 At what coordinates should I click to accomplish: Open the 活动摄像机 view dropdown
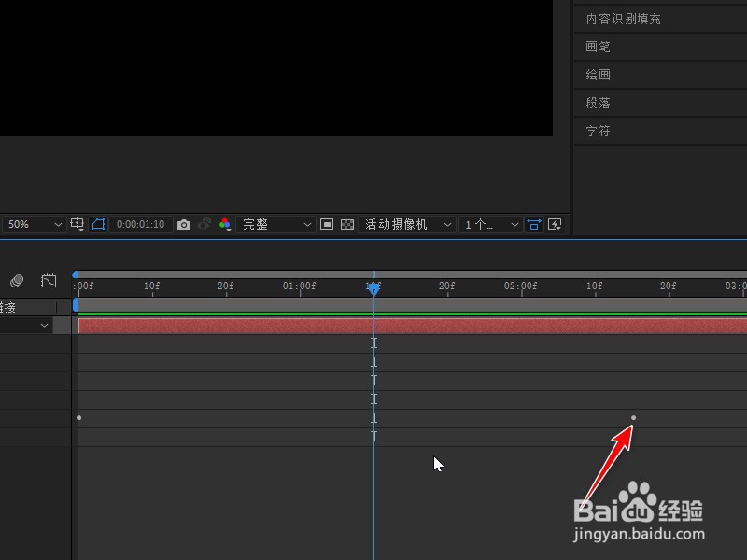tap(407, 224)
